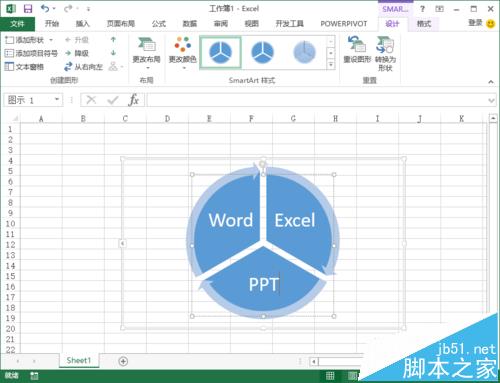Click 添加项目符号 (Add Bullet)
Screen dimensions: 500x383
[x=31, y=53]
